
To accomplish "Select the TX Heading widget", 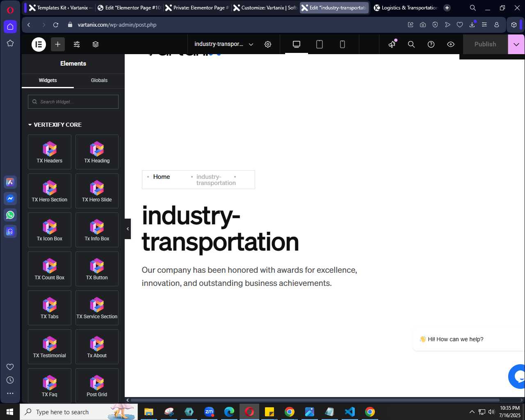I will click(x=97, y=152).
